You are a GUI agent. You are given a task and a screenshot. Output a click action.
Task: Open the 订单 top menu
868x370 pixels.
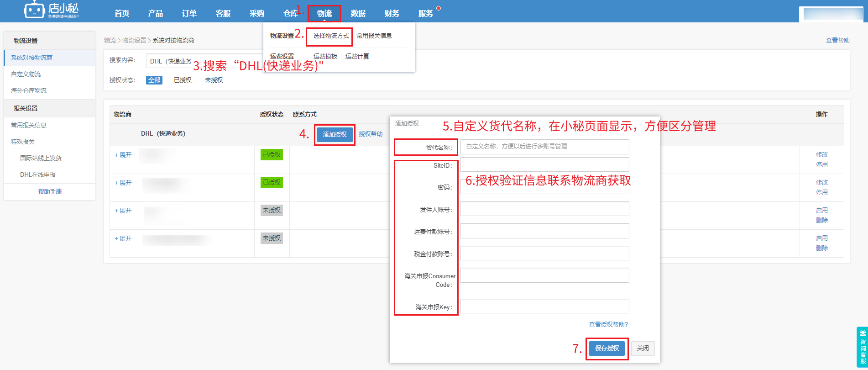pos(189,13)
